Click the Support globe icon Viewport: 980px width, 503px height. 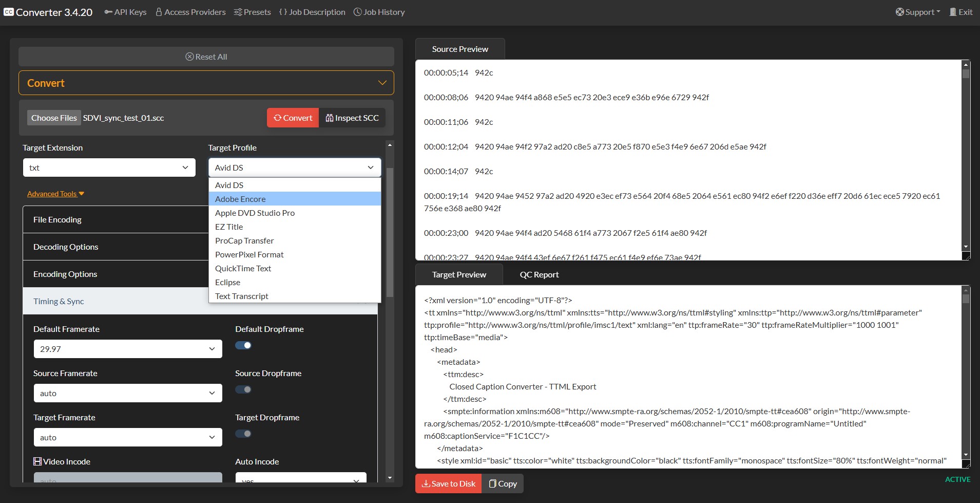pyautogui.click(x=900, y=12)
